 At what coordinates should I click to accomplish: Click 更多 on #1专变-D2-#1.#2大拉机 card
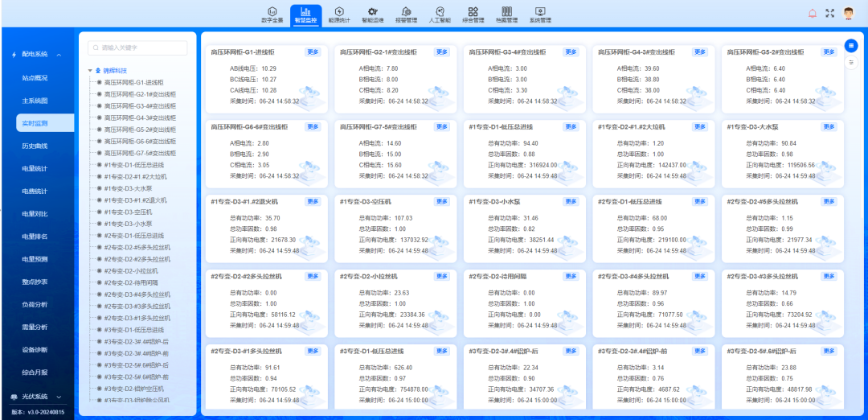tap(700, 126)
